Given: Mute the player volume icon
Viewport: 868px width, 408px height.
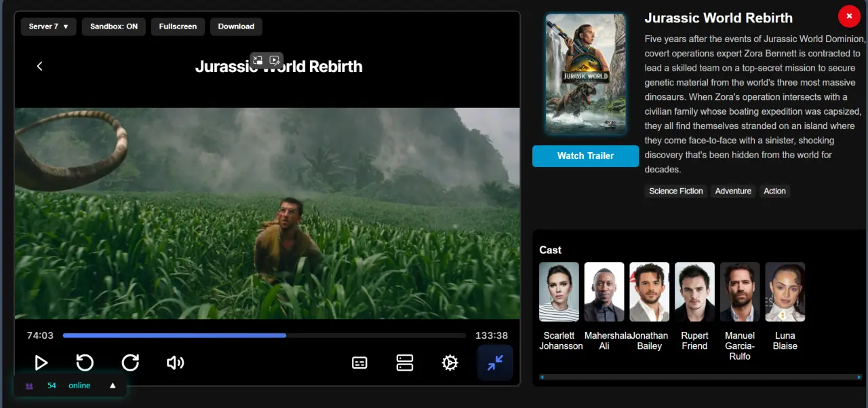Looking at the screenshot, I should pyautogui.click(x=175, y=363).
